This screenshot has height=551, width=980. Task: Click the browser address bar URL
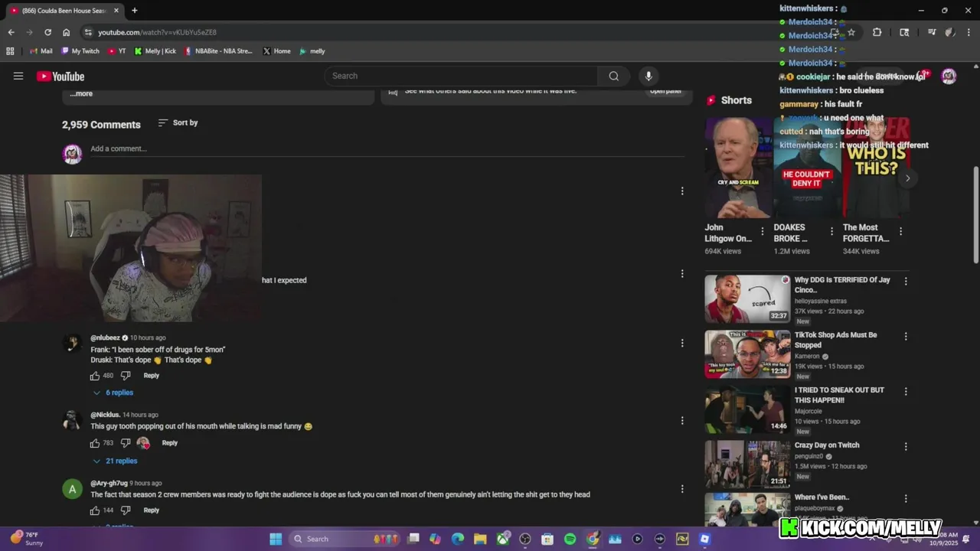(x=157, y=32)
